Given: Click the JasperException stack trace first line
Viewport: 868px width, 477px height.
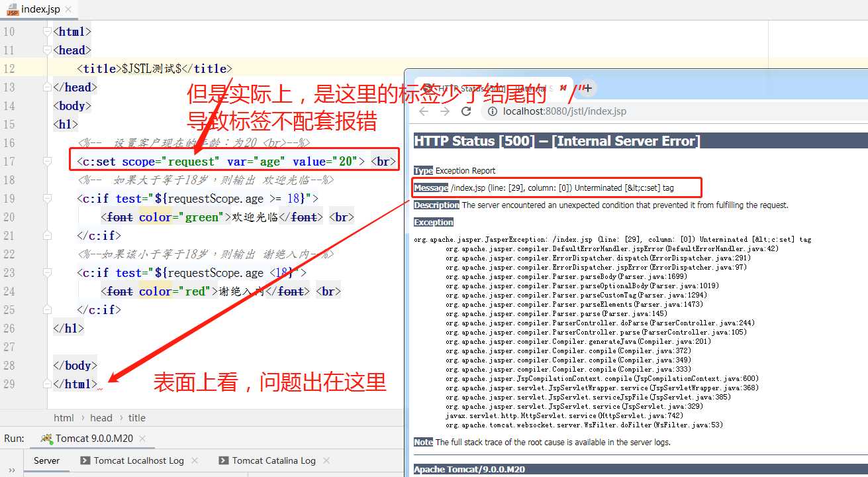Looking at the screenshot, I should (x=612, y=240).
